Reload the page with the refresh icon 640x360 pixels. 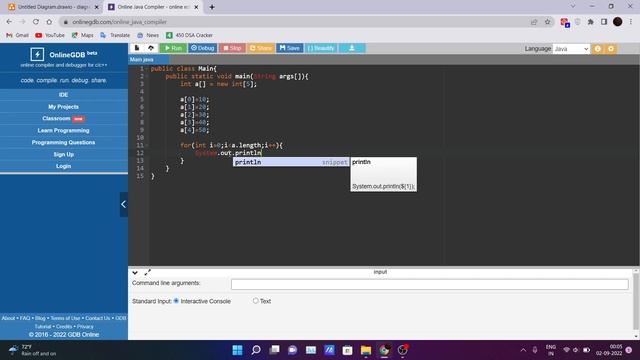(x=36, y=22)
